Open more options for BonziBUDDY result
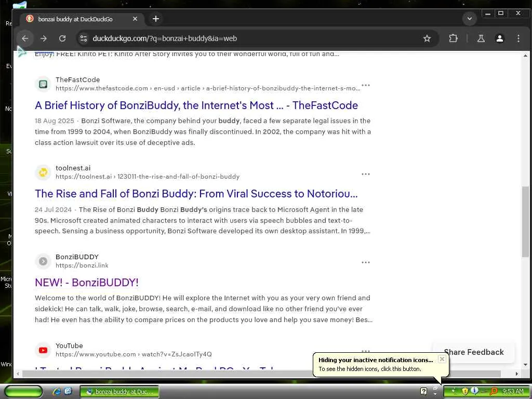532x399 pixels. pos(365,262)
